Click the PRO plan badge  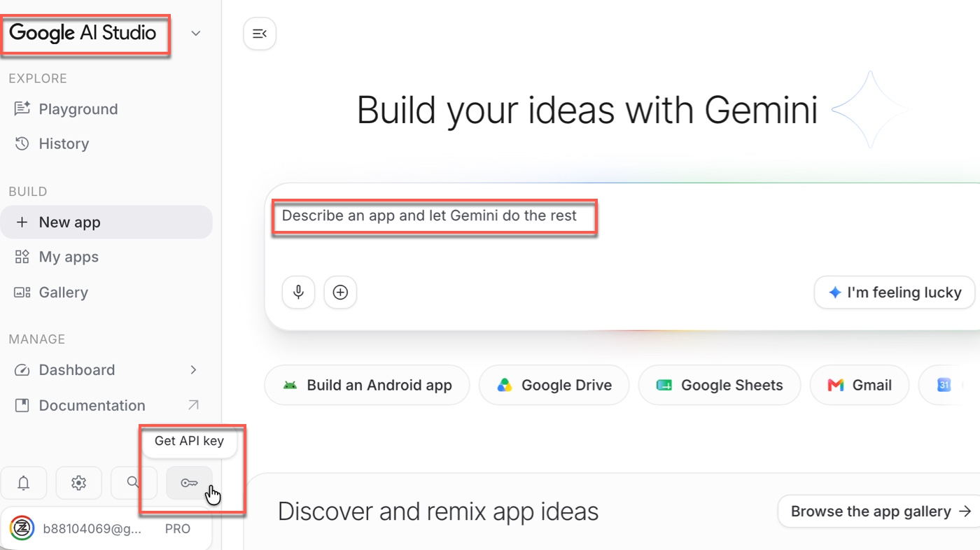click(178, 529)
